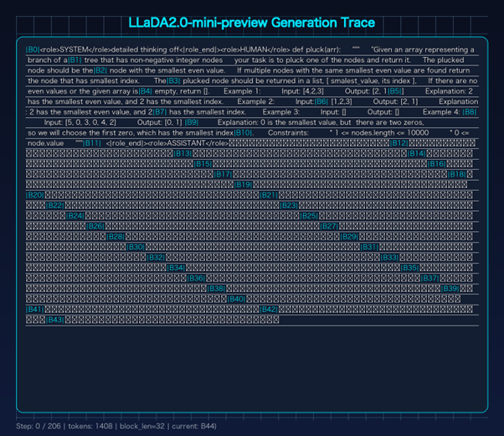Viewport: 504px width, 436px height.
Task: Select the [B1] block marker
Action: point(75,60)
